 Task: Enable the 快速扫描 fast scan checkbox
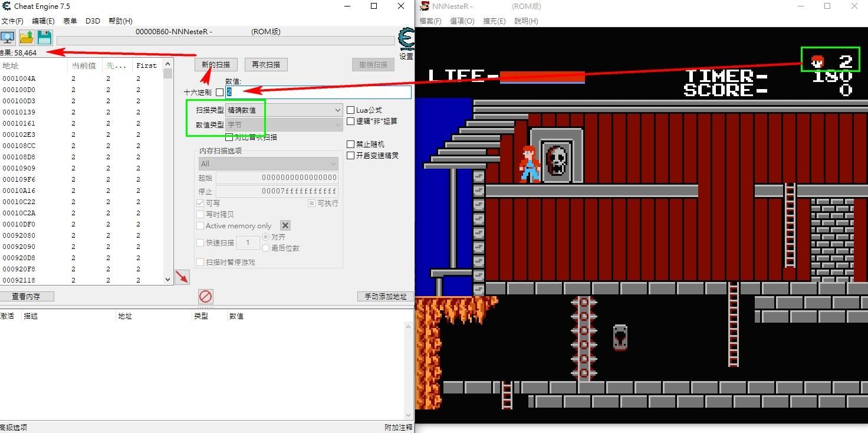point(200,242)
